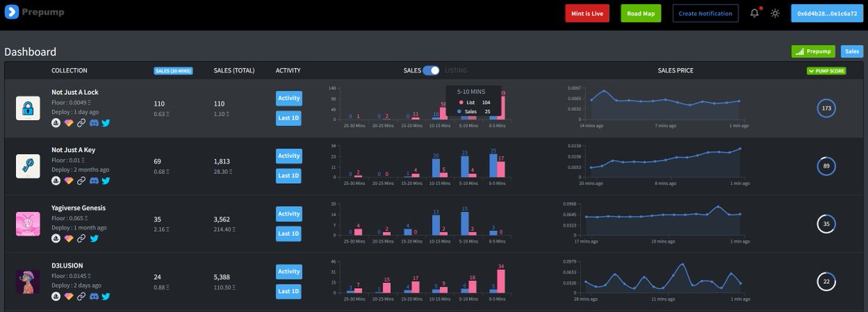Click the Not Just A Key thumbnail
868x312 pixels.
pos(28,166)
